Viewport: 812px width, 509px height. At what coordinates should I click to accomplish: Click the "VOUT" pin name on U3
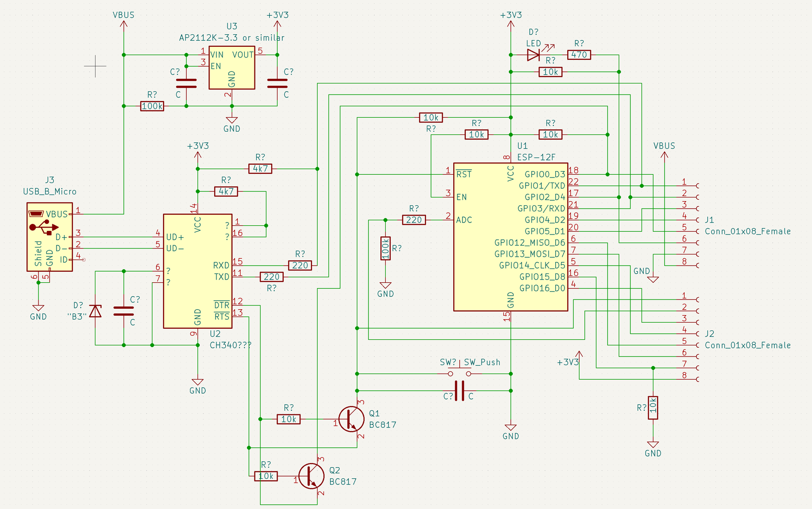(243, 55)
